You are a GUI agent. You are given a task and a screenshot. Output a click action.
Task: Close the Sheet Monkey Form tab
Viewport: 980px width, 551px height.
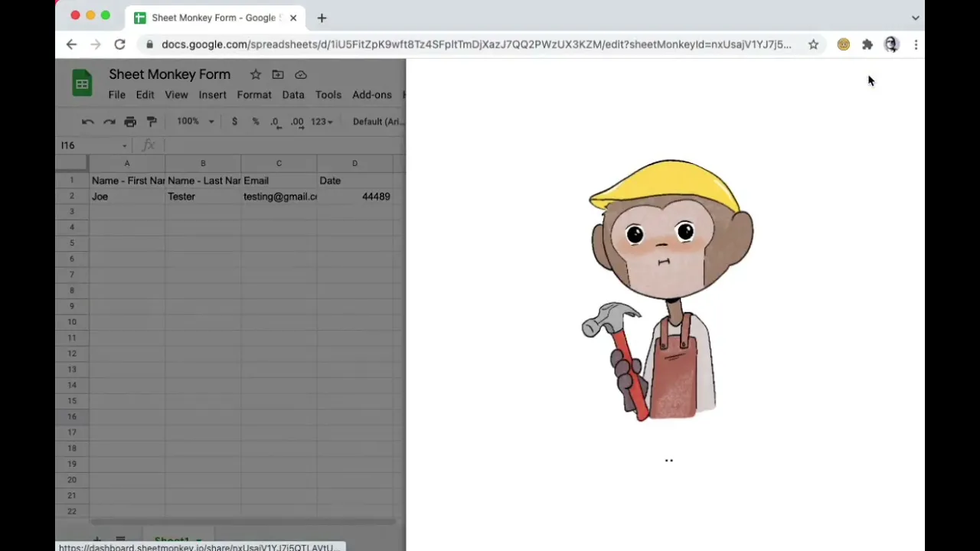[293, 18]
